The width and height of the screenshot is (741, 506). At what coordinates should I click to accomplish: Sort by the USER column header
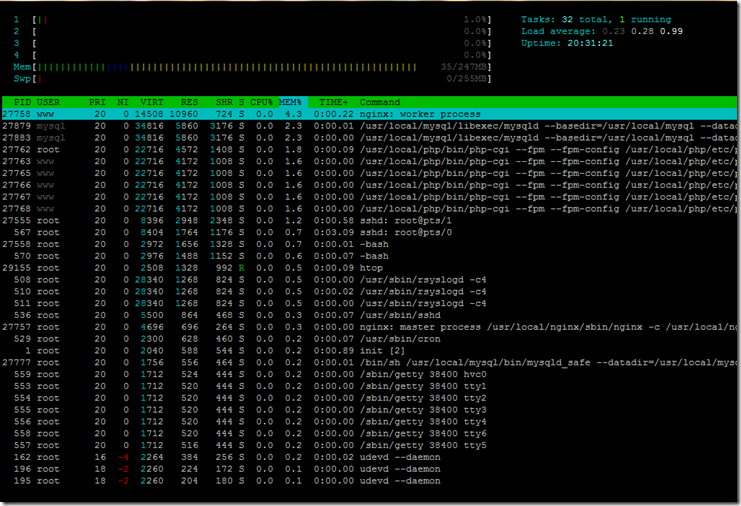(48, 102)
